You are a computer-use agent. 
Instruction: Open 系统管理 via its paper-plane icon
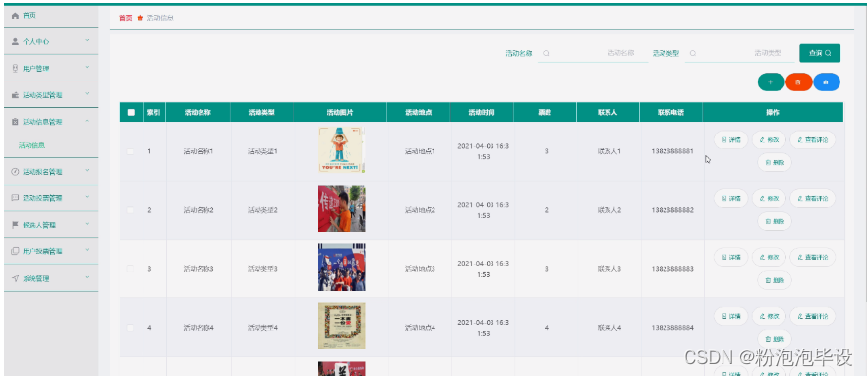[x=15, y=278]
